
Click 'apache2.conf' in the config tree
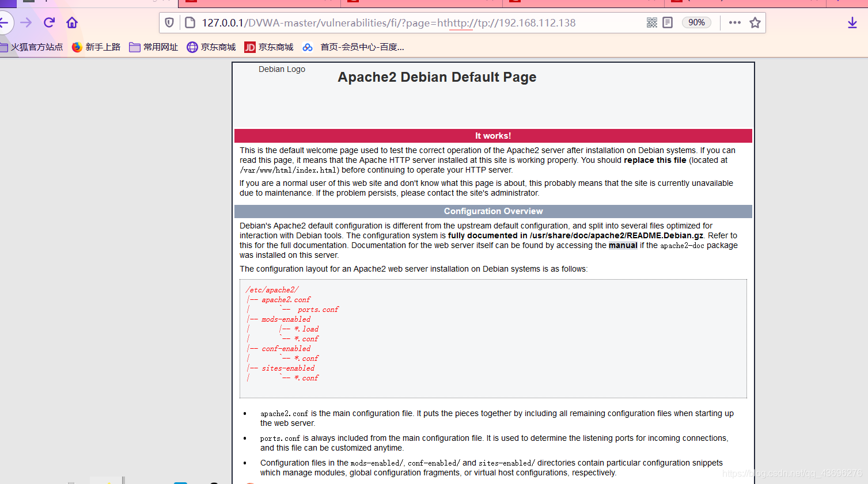286,300
